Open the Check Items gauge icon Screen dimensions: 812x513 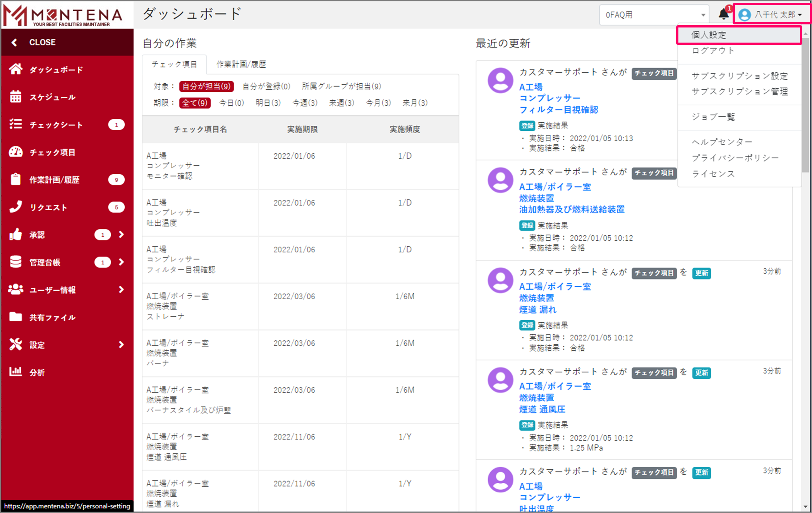(16, 152)
